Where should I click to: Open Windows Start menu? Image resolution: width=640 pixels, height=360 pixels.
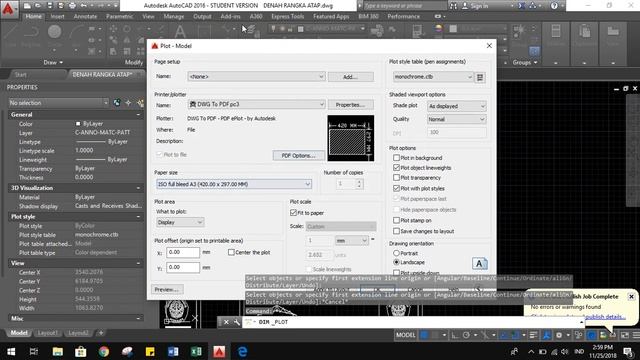point(11,351)
